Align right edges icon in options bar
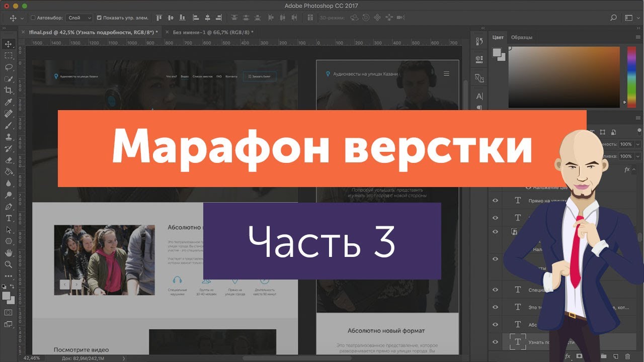This screenshot has height=362, width=644. click(x=219, y=18)
